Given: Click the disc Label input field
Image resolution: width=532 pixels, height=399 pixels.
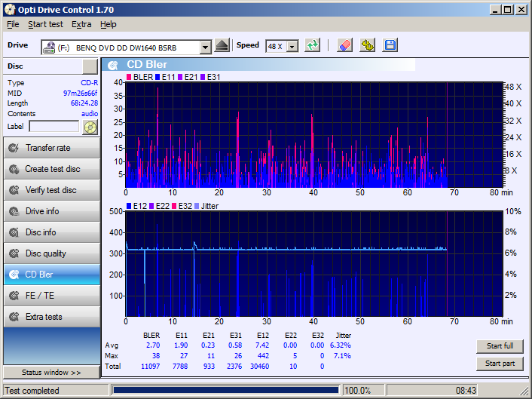Looking at the screenshot, I should pyautogui.click(x=54, y=126).
